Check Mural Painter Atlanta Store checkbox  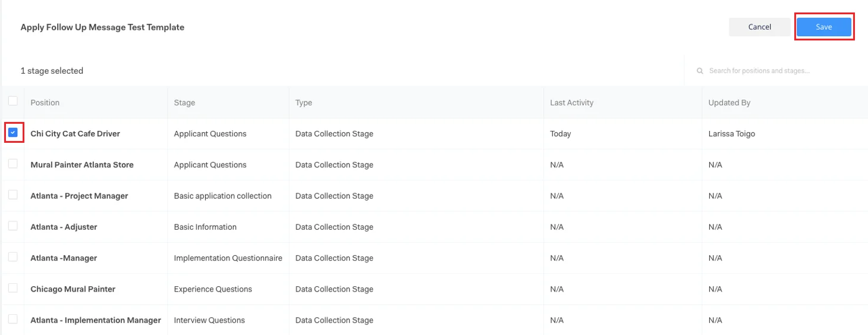(12, 164)
